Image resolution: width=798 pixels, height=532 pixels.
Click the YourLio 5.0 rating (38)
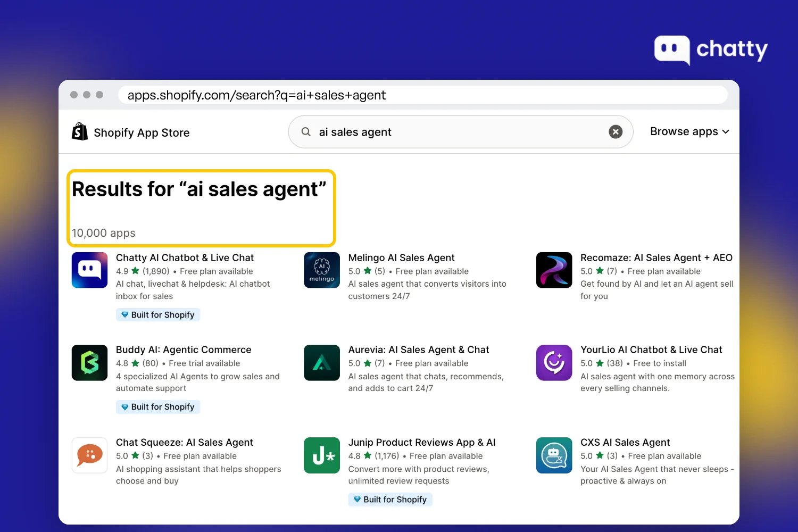(602, 363)
